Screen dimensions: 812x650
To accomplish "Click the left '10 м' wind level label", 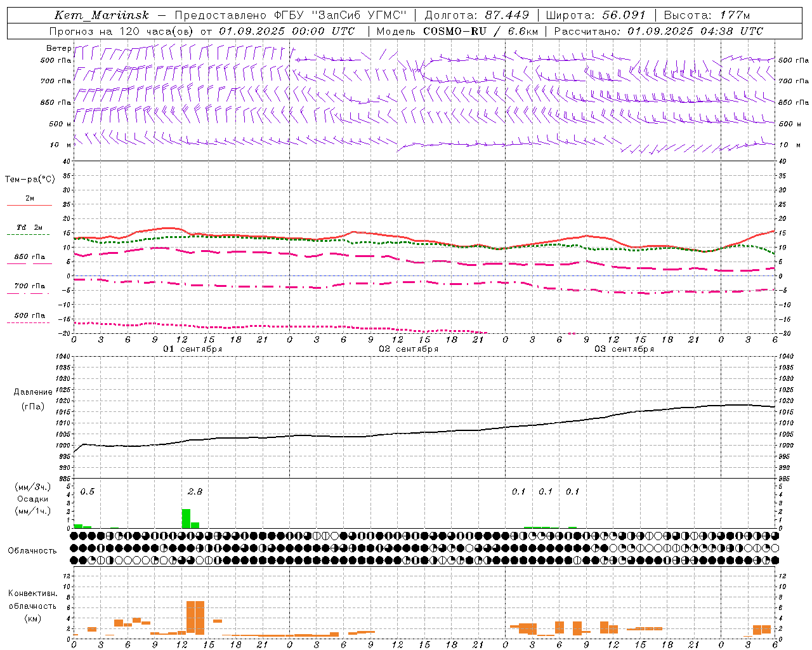I will coord(61,145).
